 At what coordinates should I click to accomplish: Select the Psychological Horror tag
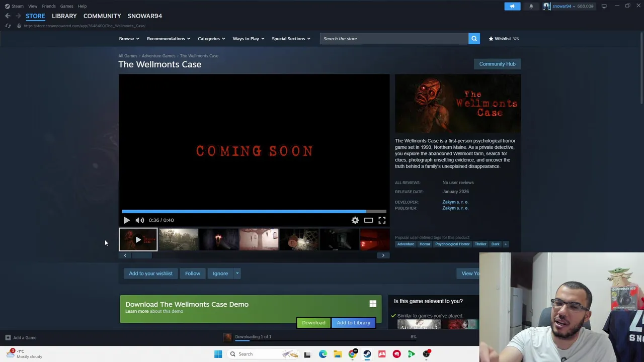point(452,244)
